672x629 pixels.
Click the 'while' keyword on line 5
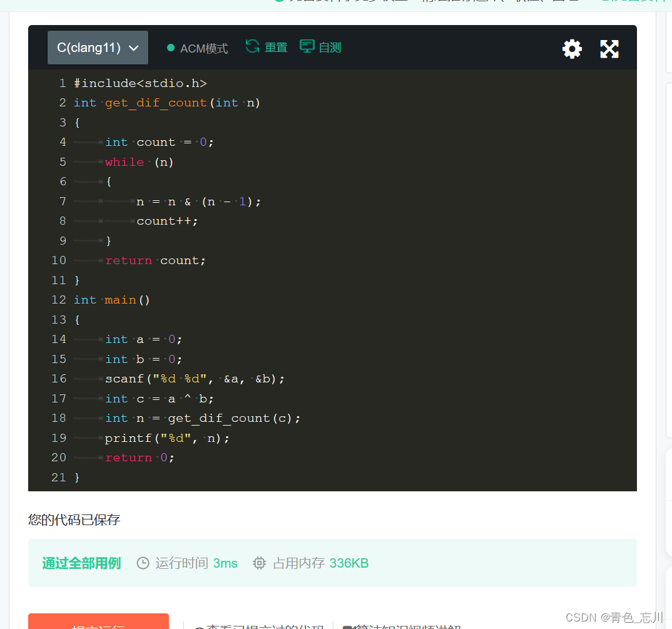click(x=125, y=162)
